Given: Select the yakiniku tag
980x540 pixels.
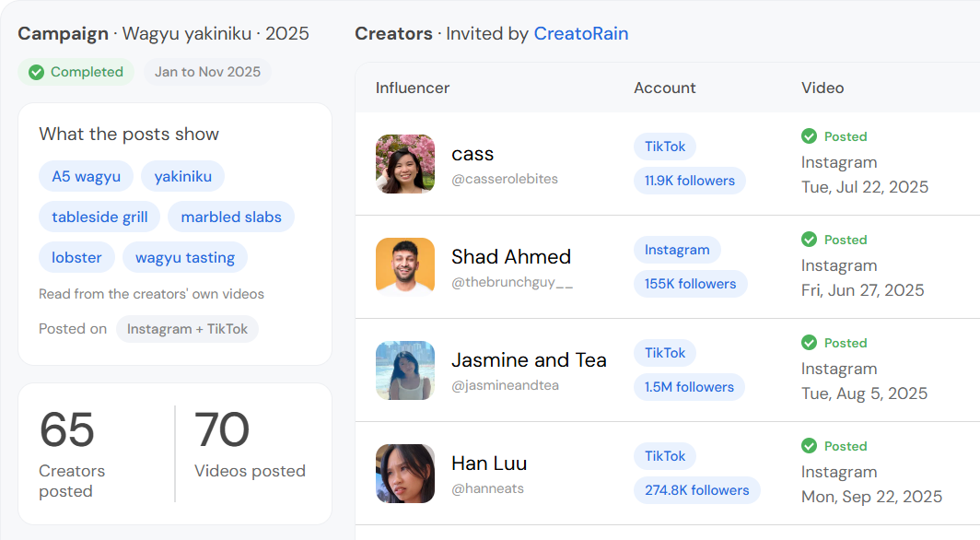Looking at the screenshot, I should pos(182,176).
